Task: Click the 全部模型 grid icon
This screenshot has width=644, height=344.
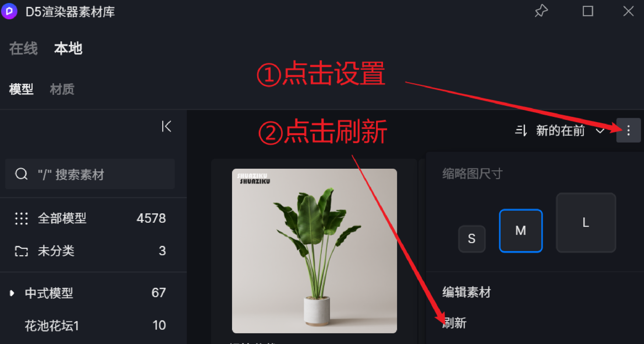Action: pos(21,218)
